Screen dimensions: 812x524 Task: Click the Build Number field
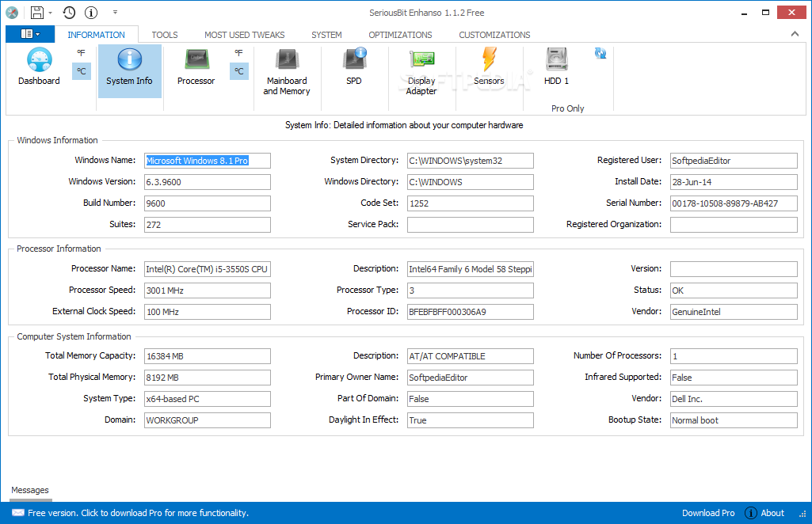click(207, 203)
